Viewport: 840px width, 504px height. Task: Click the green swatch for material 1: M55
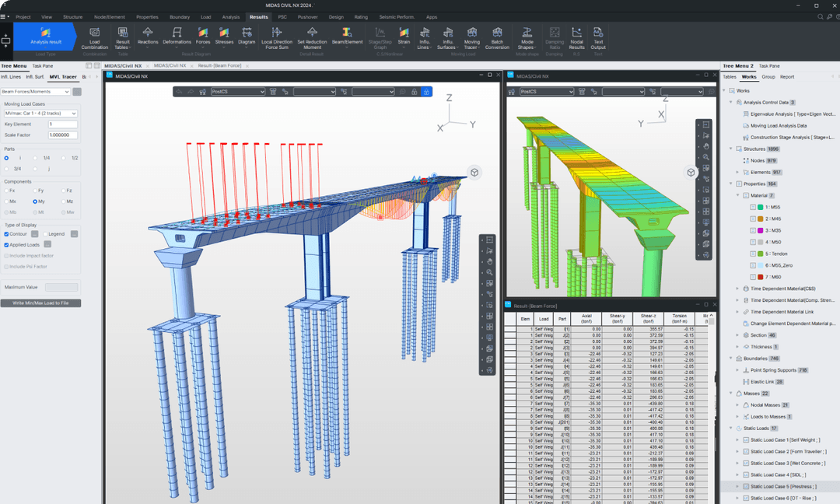(x=760, y=207)
